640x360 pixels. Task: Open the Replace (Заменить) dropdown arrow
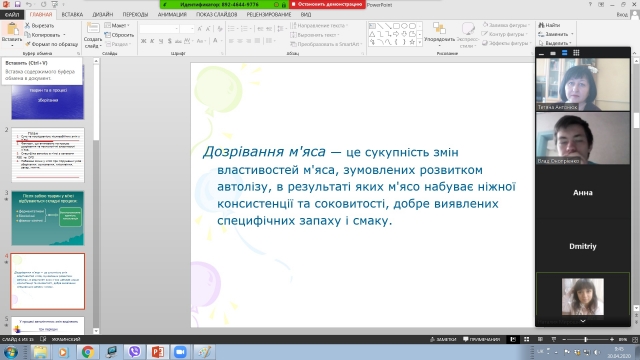(572, 34)
